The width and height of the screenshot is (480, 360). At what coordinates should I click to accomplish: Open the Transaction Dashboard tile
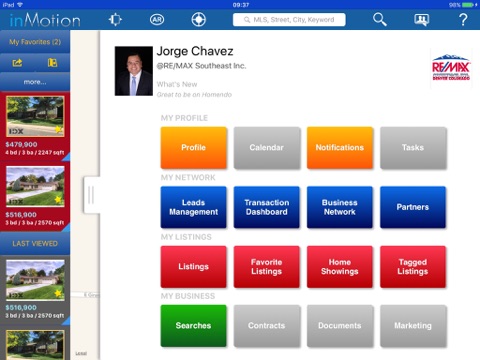click(267, 207)
